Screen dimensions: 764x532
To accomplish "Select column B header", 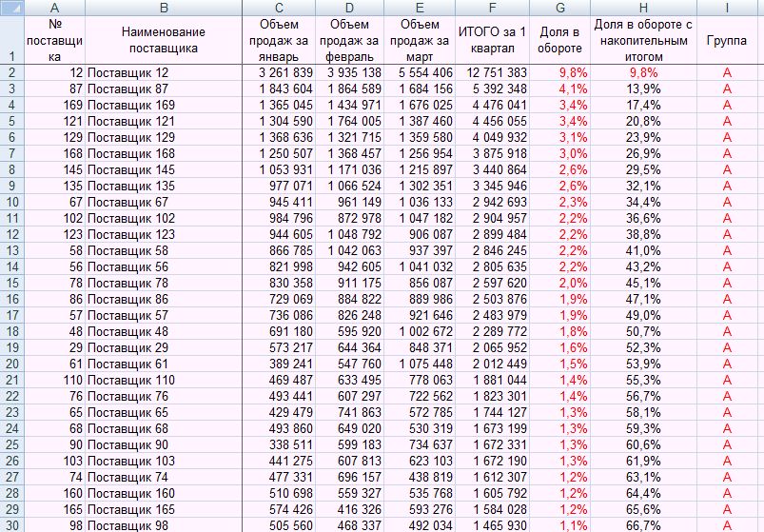I will [164, 8].
